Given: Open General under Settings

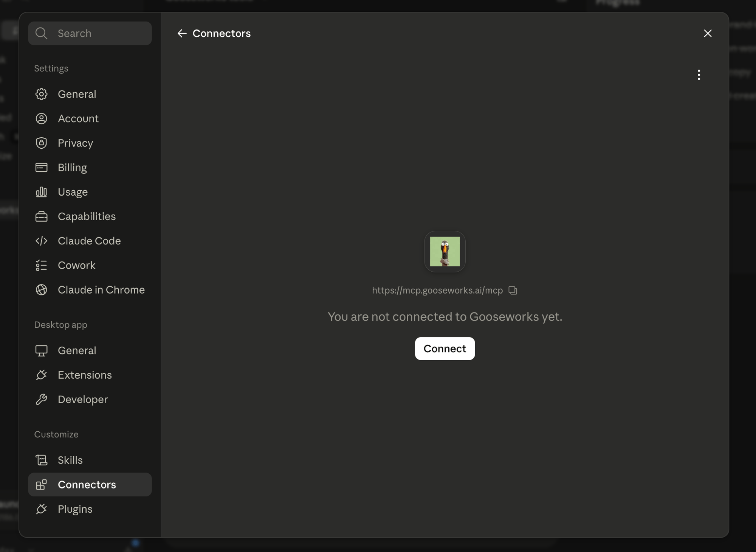Looking at the screenshot, I should coord(90,94).
